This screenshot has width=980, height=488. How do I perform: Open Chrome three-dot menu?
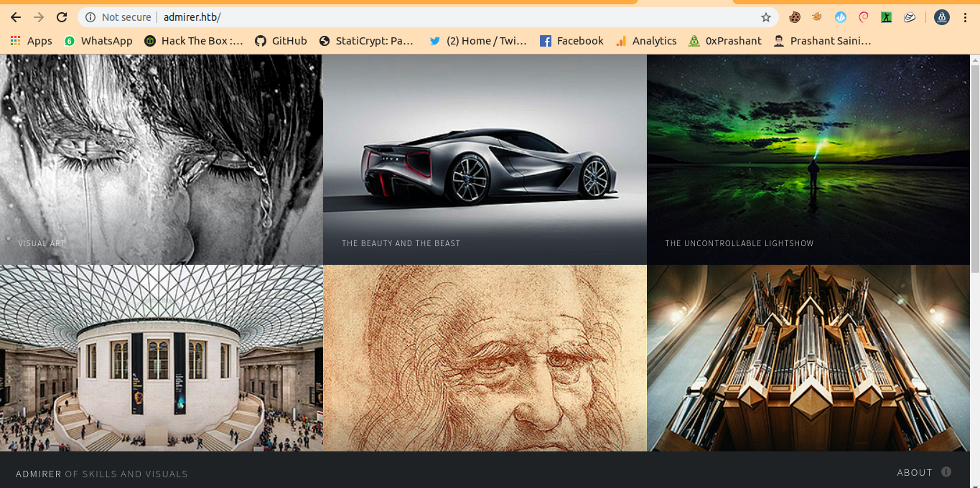click(965, 17)
